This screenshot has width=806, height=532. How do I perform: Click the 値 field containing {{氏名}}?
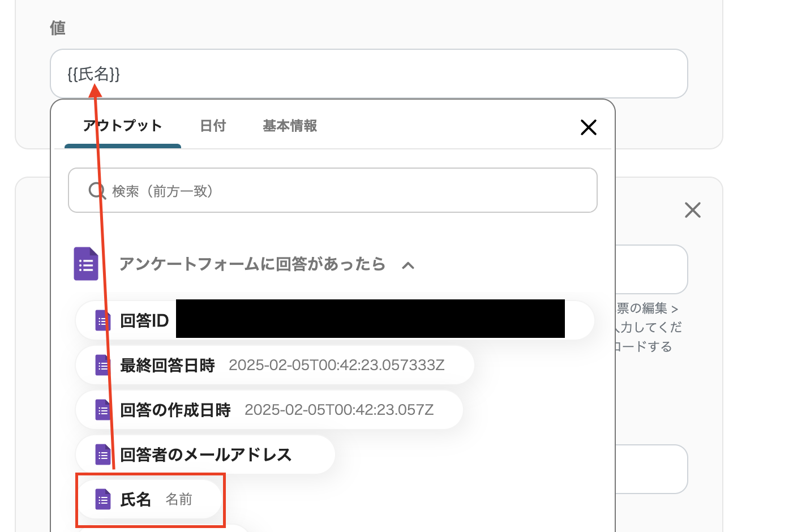click(368, 74)
